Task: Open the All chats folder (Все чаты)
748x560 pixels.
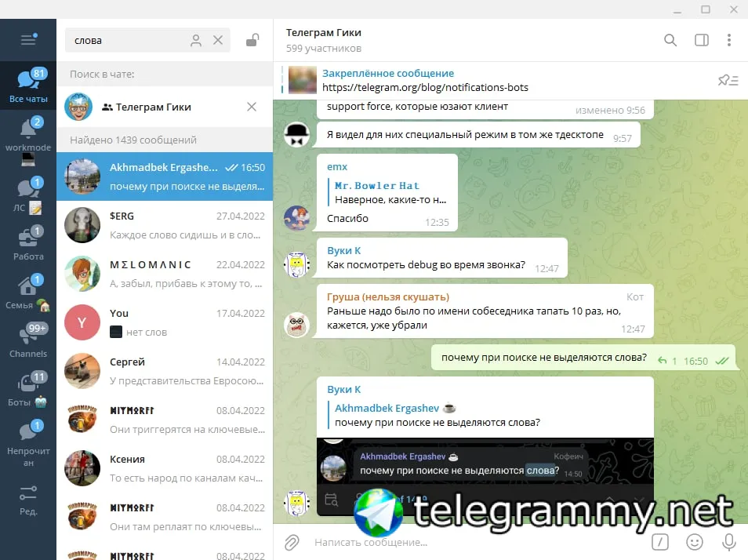Action: pyautogui.click(x=28, y=85)
